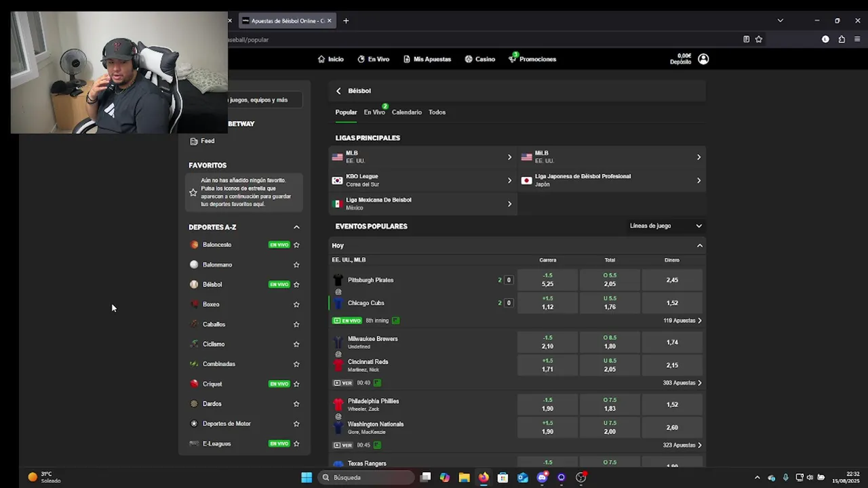Image resolution: width=868 pixels, height=488 pixels.
Task: Switch to the Todos tab
Action: point(437,113)
